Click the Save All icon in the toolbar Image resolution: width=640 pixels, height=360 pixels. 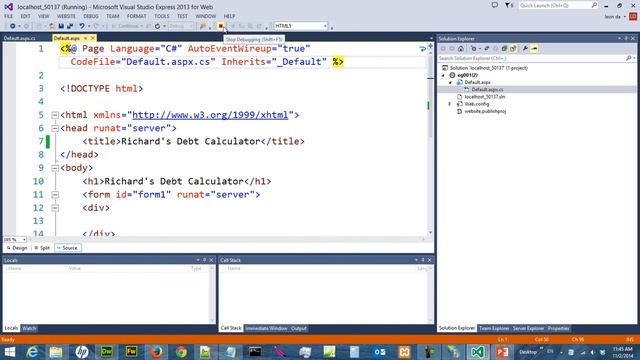point(70,26)
